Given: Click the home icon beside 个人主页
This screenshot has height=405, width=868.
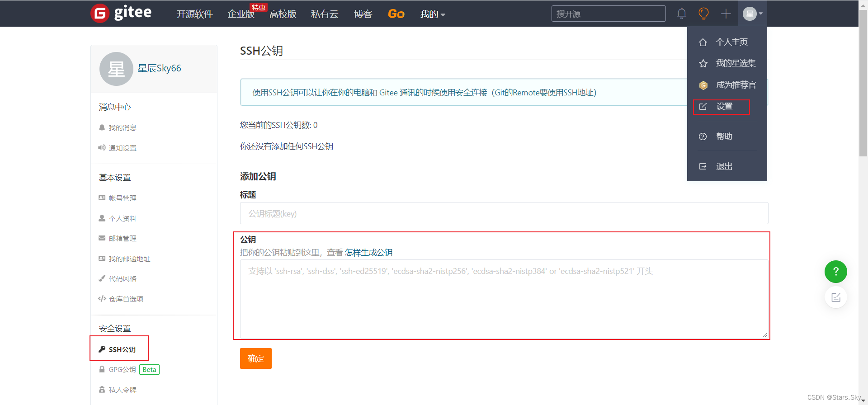Looking at the screenshot, I should 703,42.
